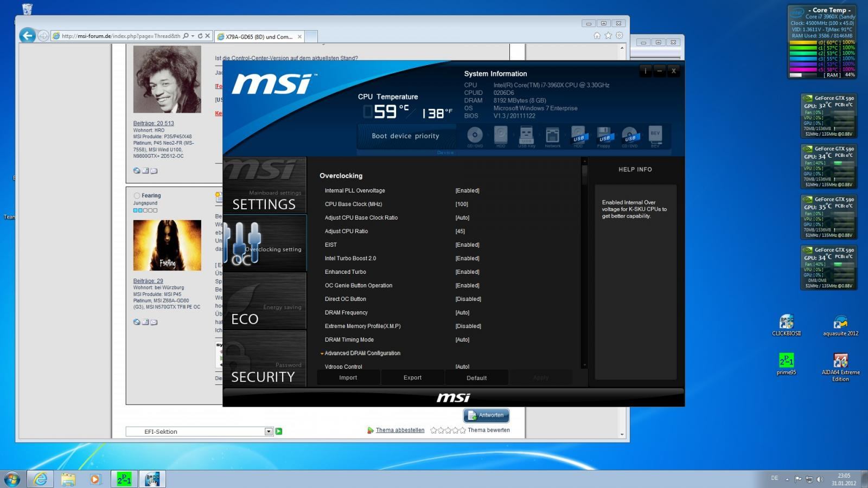Open the OC overclocking setting section
868x488 pixels.
tap(265, 243)
